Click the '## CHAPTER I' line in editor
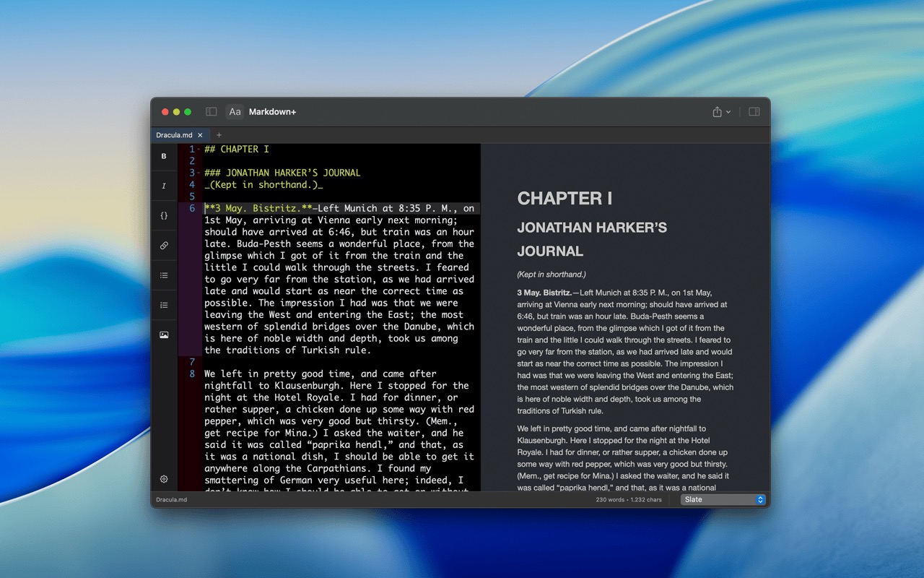This screenshot has height=578, width=924. pyautogui.click(x=236, y=149)
